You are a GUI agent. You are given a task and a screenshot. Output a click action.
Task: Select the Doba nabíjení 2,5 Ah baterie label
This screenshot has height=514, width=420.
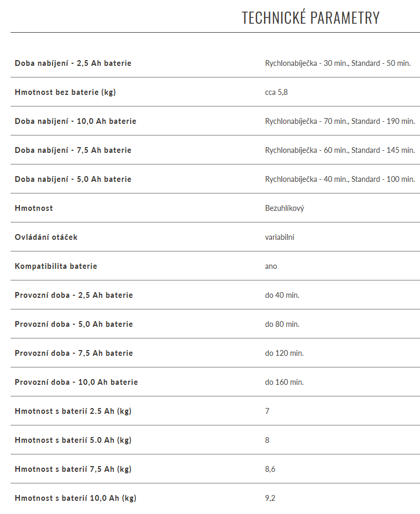click(x=73, y=63)
